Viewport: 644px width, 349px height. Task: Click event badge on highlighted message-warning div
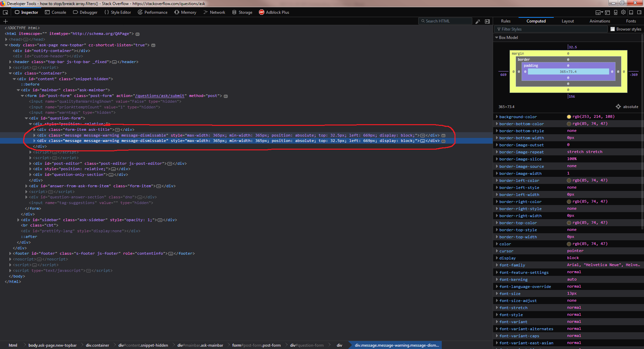[443, 141]
